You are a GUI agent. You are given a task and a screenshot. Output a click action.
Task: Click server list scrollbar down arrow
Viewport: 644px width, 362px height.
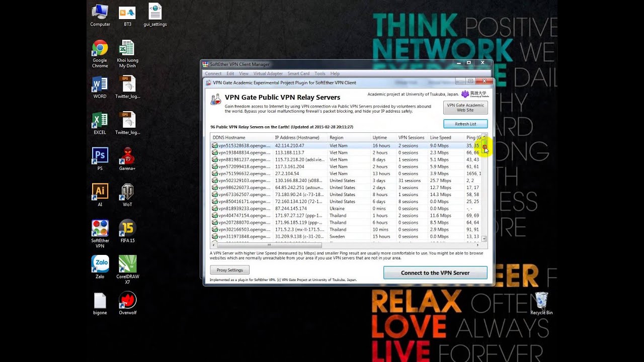coord(484,239)
